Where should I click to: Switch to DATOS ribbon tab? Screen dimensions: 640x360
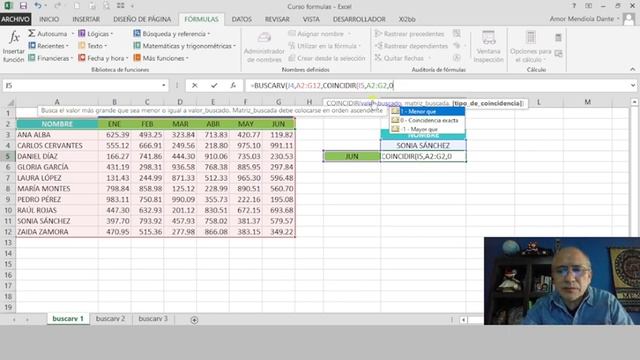point(242,19)
